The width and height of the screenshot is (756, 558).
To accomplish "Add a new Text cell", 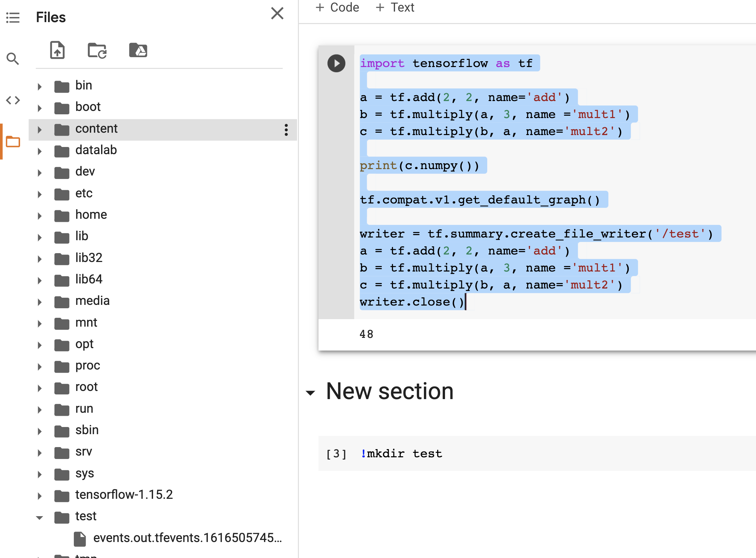I will [x=395, y=7].
